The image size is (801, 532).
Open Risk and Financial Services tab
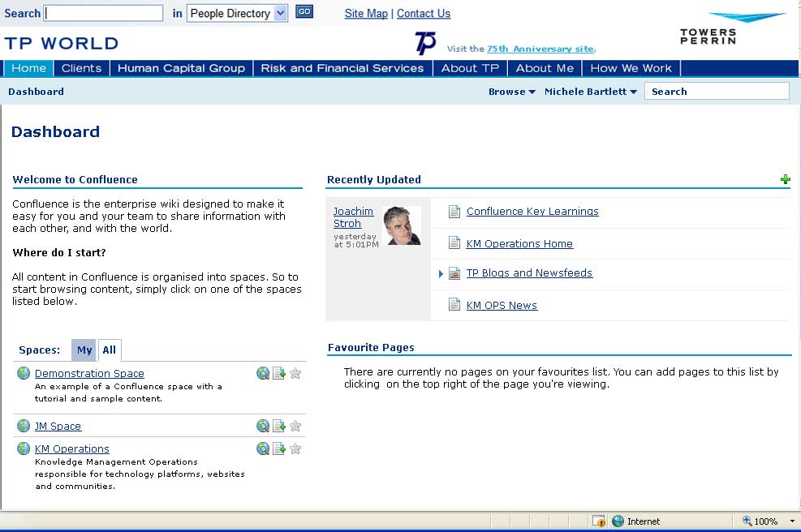(342, 68)
